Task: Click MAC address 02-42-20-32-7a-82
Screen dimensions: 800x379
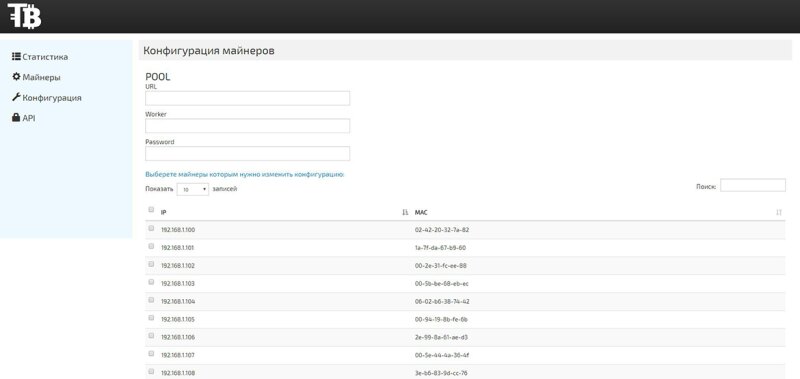Action: coord(442,230)
